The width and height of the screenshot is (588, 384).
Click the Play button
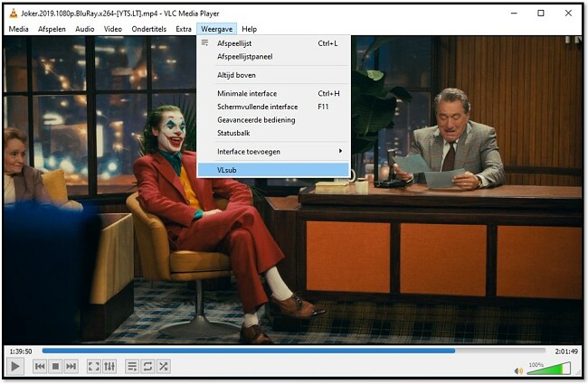tap(15, 366)
